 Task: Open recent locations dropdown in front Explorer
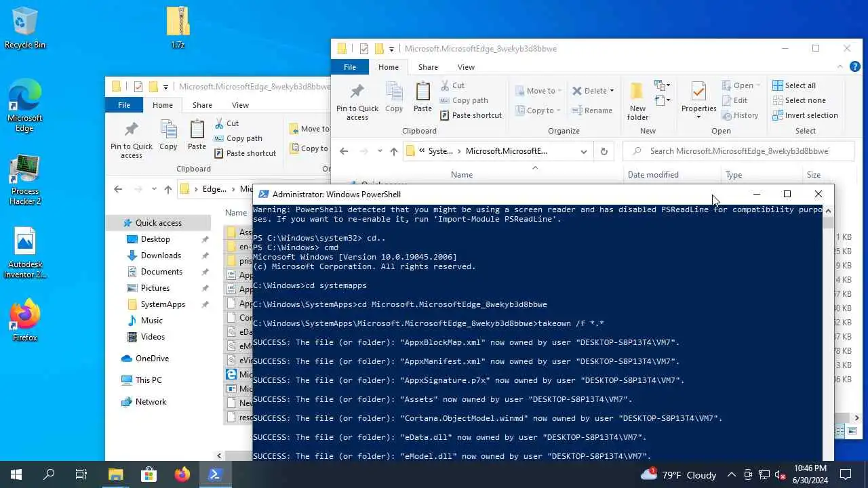(x=380, y=151)
